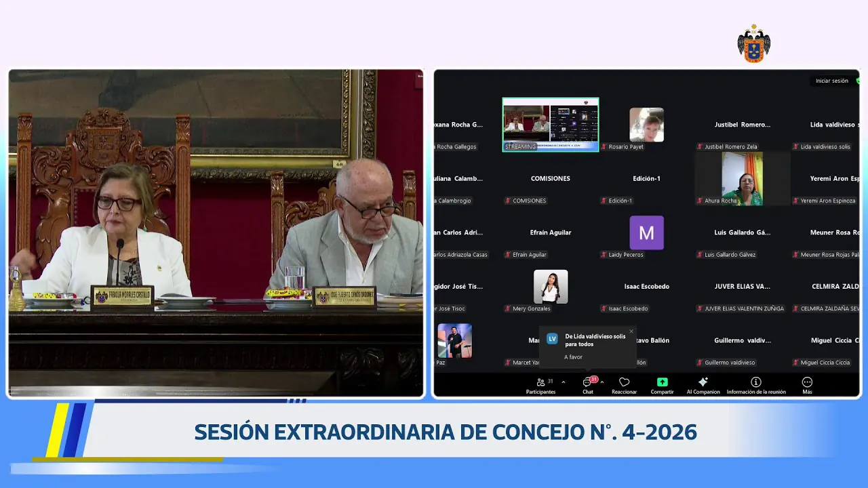Click muted mic icon beside Edición-1 label

tap(604, 201)
